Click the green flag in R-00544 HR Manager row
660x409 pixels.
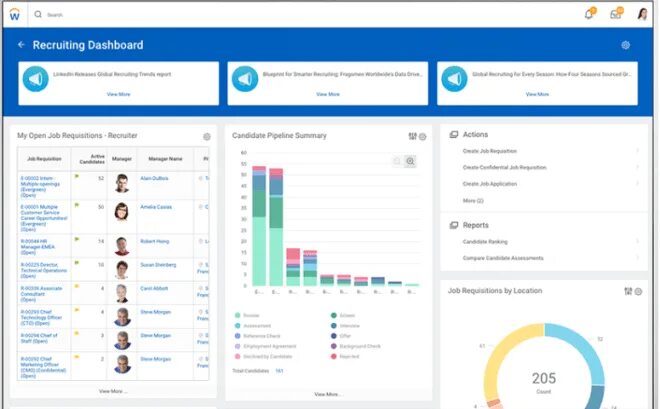pyautogui.click(x=77, y=239)
